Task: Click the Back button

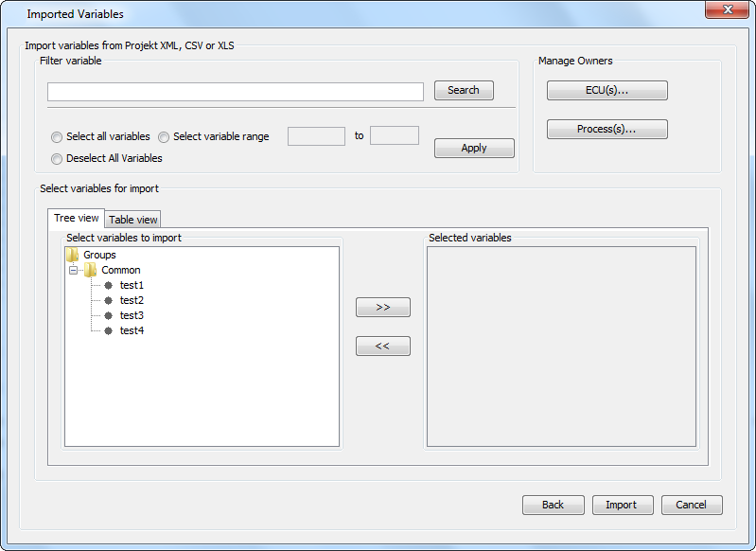Action: click(x=553, y=505)
